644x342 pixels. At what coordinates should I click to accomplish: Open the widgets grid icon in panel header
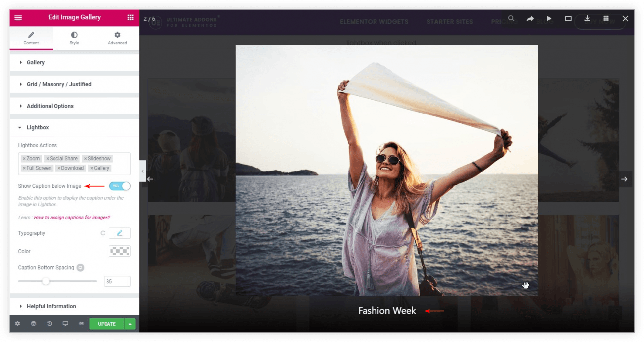(130, 17)
